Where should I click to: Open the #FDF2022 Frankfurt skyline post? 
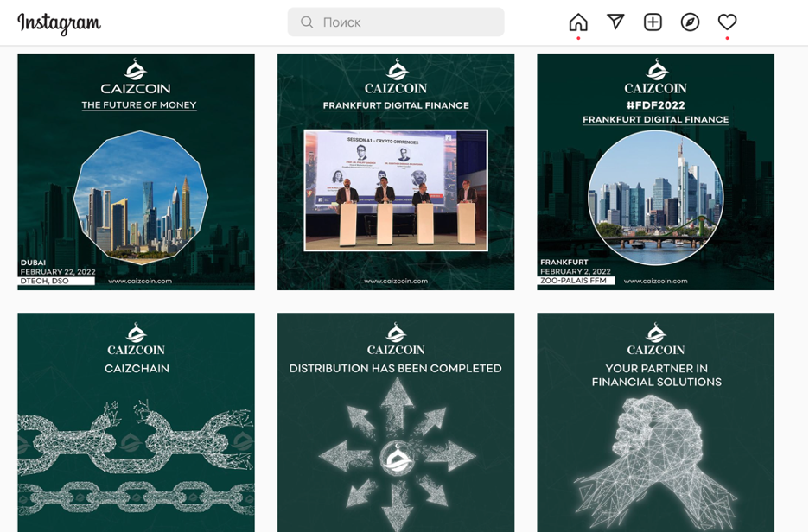pyautogui.click(x=656, y=172)
